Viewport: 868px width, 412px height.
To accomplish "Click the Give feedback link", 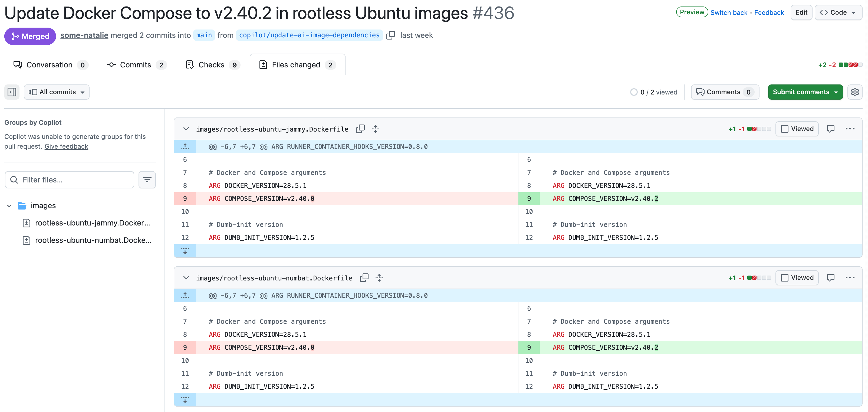I will [66, 146].
